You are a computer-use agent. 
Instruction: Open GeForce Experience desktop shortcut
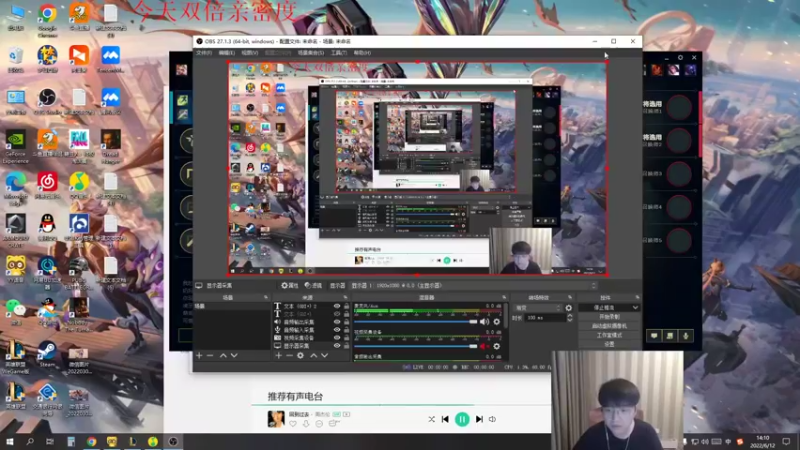(15, 147)
